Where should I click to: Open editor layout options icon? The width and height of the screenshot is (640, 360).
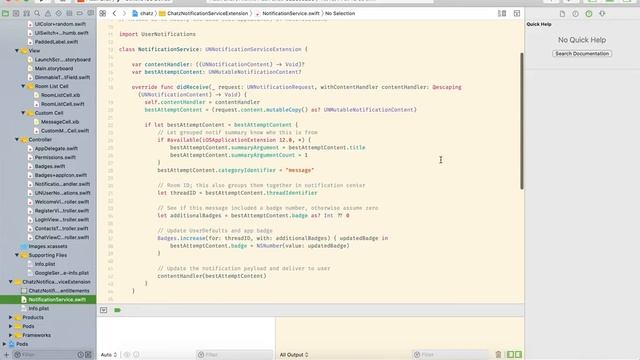502,13
